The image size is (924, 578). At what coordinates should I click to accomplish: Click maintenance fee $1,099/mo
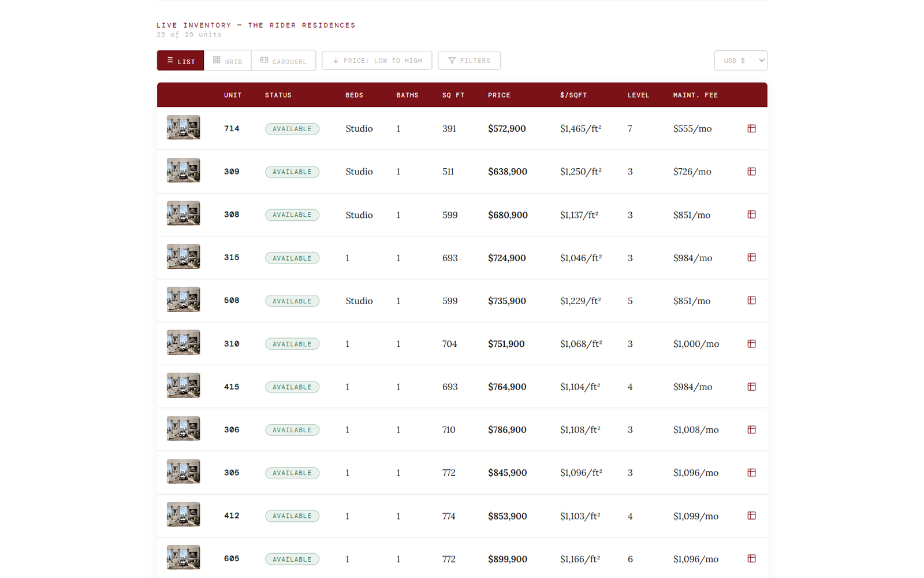696,516
